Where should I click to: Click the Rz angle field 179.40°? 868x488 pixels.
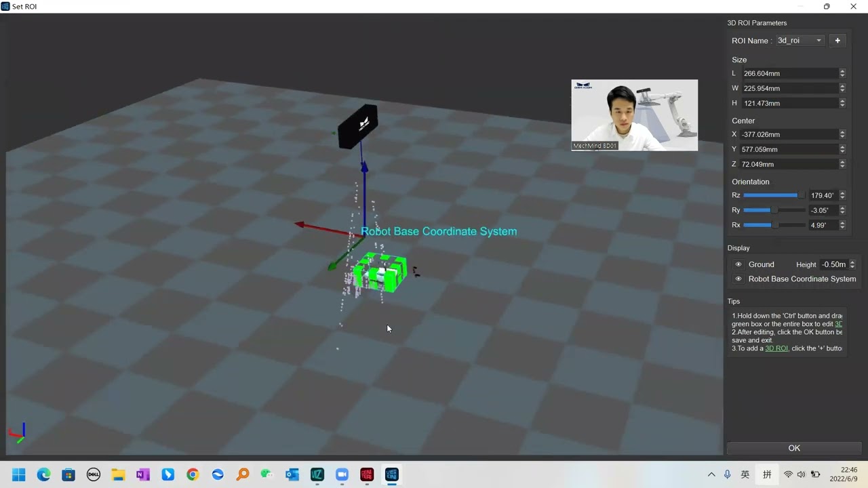point(823,195)
